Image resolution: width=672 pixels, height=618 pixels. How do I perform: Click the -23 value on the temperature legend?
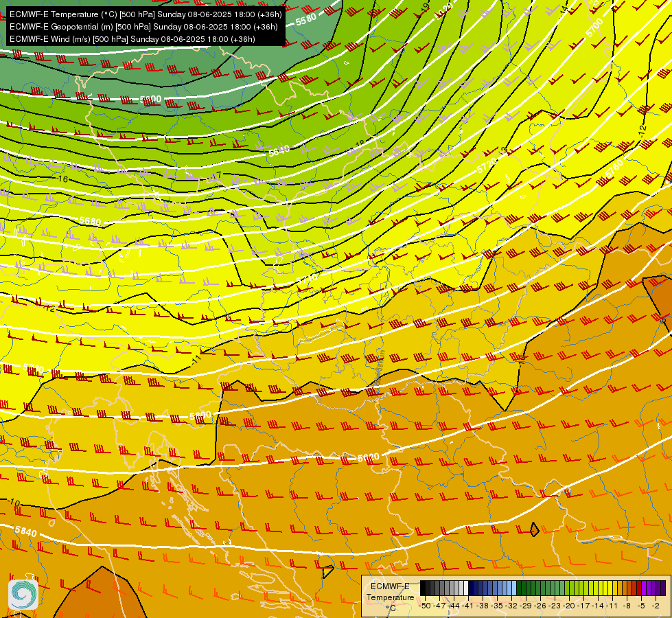[555, 606]
